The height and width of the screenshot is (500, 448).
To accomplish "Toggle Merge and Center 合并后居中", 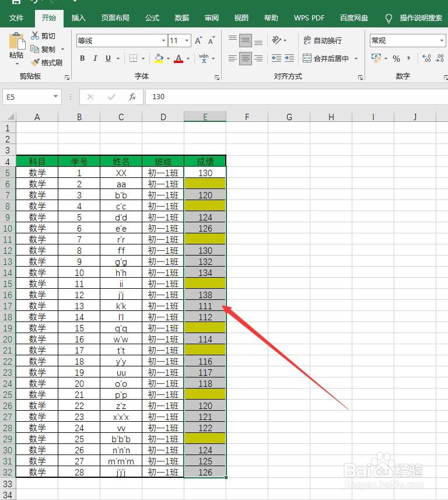I will coord(325,58).
